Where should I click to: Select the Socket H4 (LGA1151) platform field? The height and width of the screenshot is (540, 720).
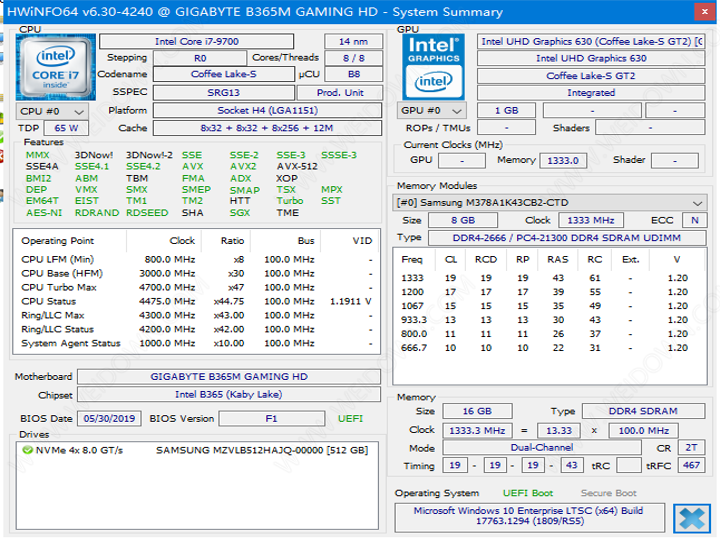pyautogui.click(x=267, y=111)
